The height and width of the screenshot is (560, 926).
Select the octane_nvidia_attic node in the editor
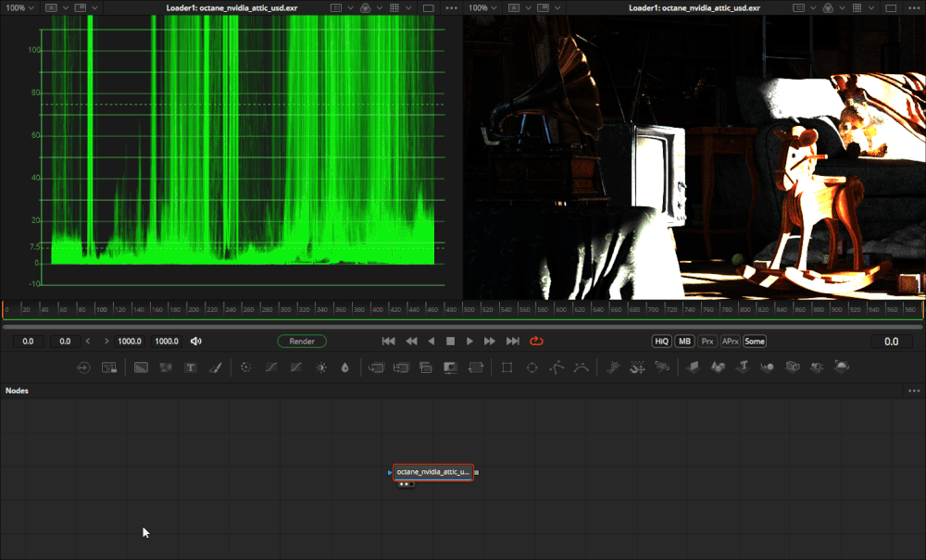[x=432, y=472]
